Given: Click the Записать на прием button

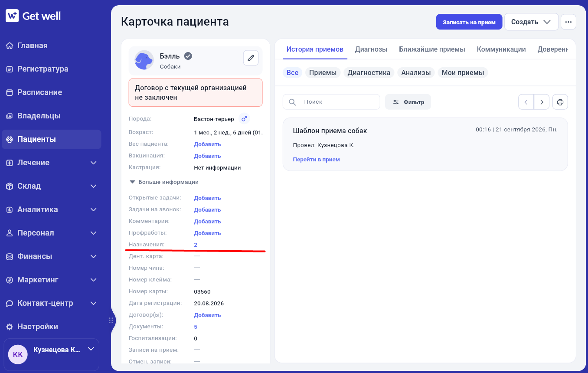Looking at the screenshot, I should (469, 22).
